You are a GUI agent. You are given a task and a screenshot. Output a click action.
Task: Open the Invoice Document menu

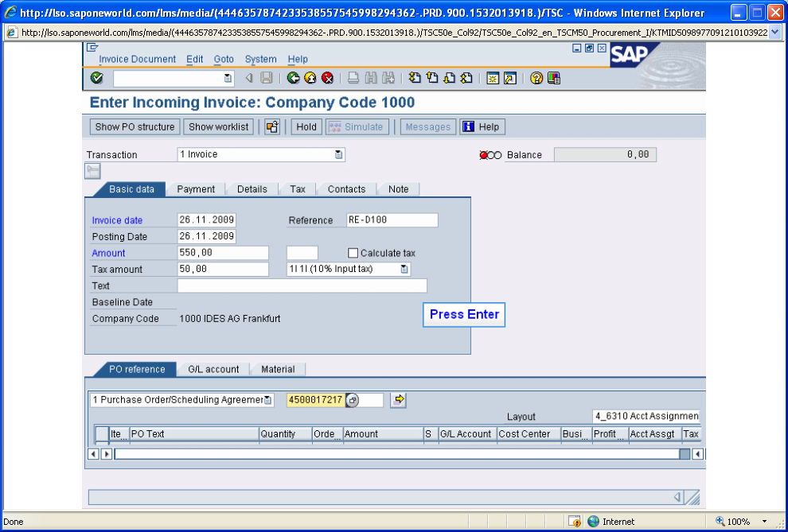tap(137, 59)
